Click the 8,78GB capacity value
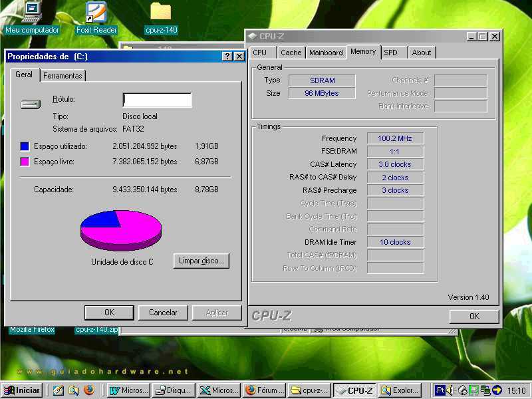 207,190
